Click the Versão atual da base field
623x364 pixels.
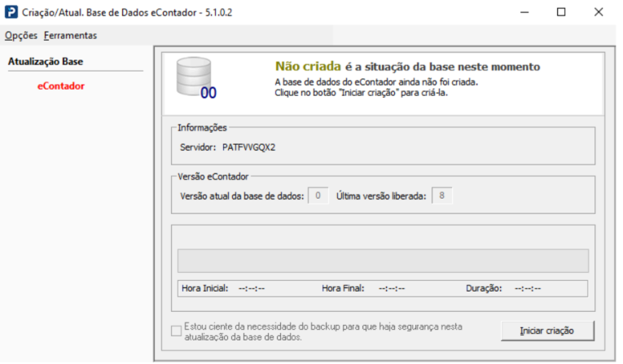(x=318, y=195)
